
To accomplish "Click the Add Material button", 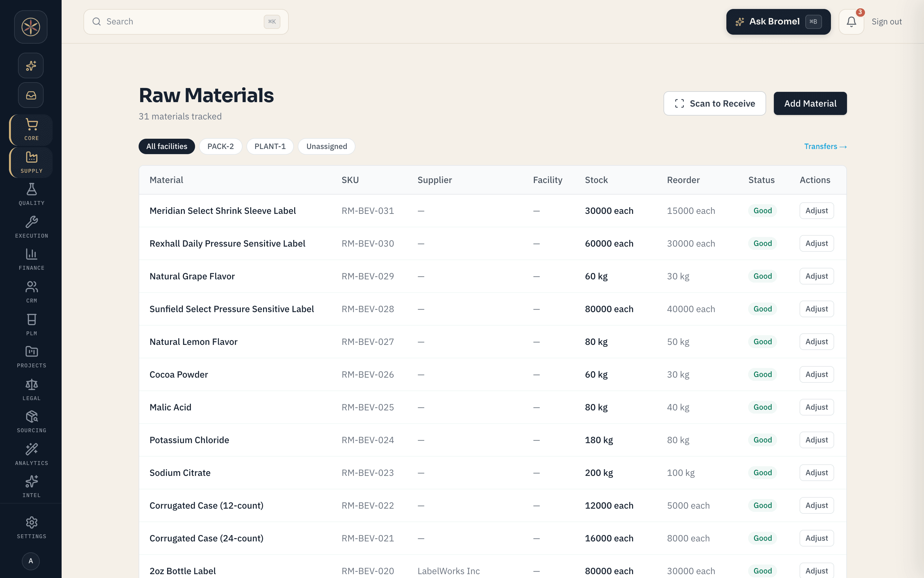I will pos(810,103).
